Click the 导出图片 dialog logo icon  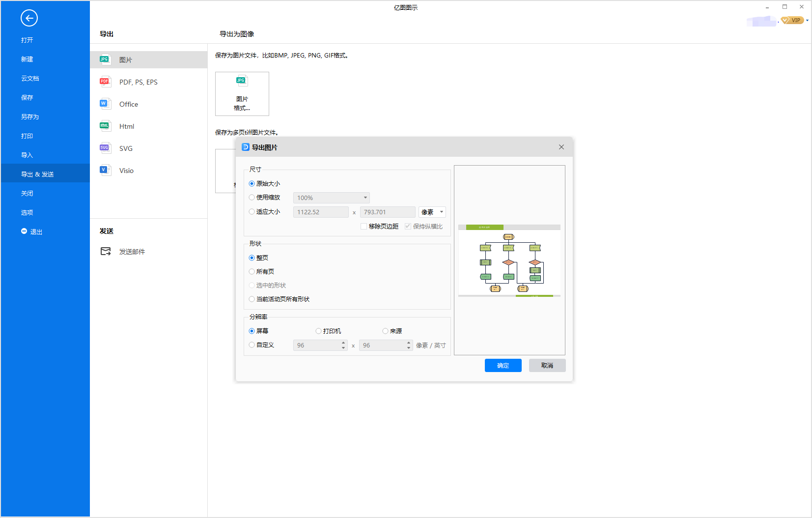[x=246, y=147]
